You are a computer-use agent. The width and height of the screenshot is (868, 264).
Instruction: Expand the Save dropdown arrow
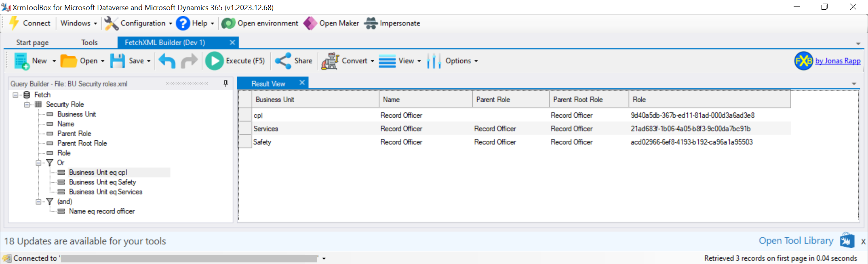click(x=149, y=61)
